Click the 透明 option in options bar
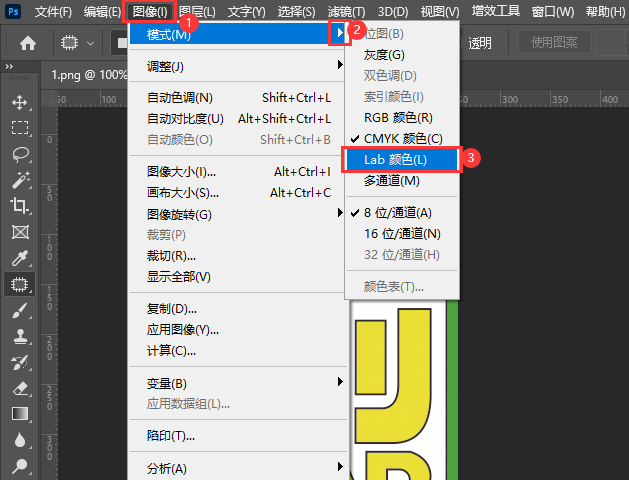The height and width of the screenshot is (480, 629). [x=480, y=43]
